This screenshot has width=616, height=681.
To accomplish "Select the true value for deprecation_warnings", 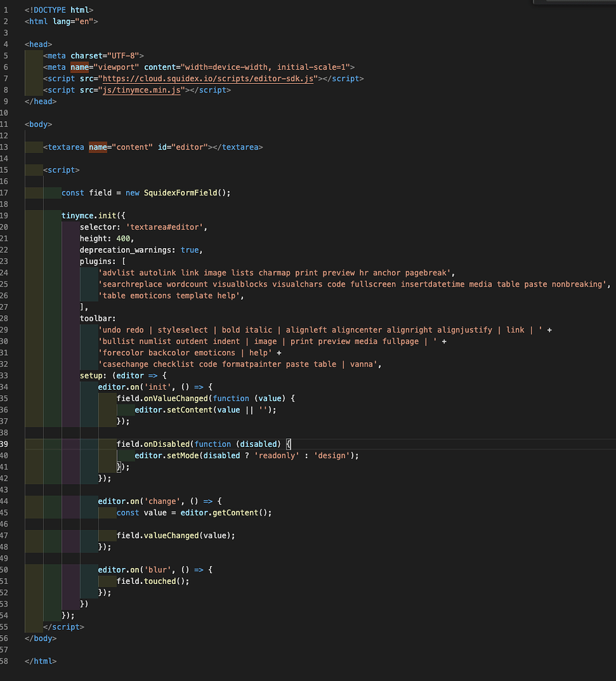I will tap(190, 249).
